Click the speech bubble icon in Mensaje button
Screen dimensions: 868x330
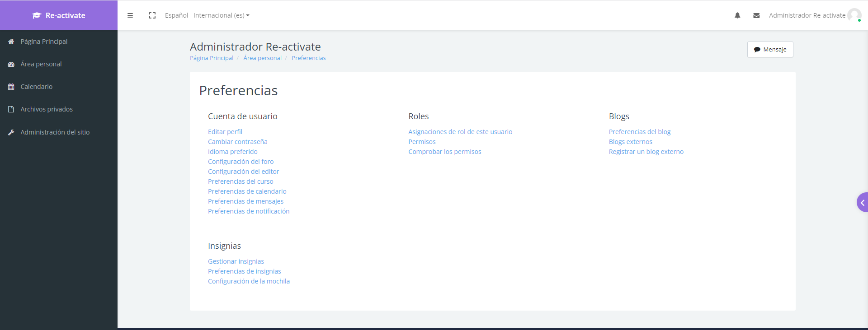click(x=757, y=50)
